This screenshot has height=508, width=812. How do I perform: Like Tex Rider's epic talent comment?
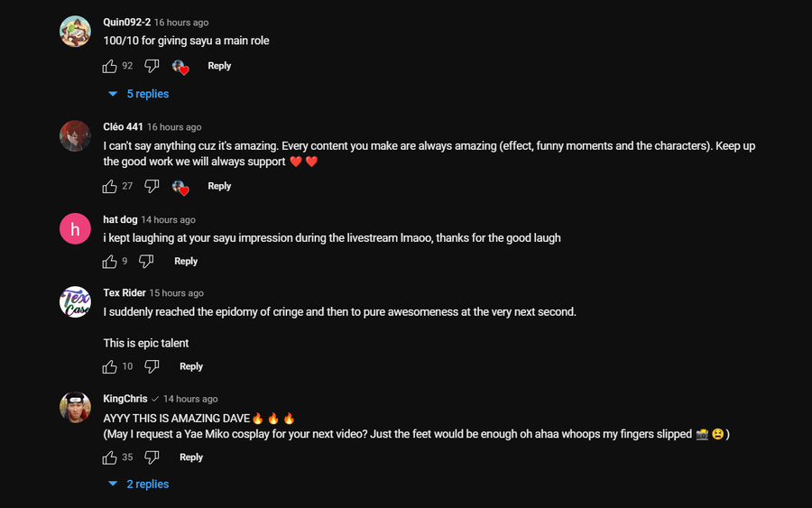click(x=110, y=366)
